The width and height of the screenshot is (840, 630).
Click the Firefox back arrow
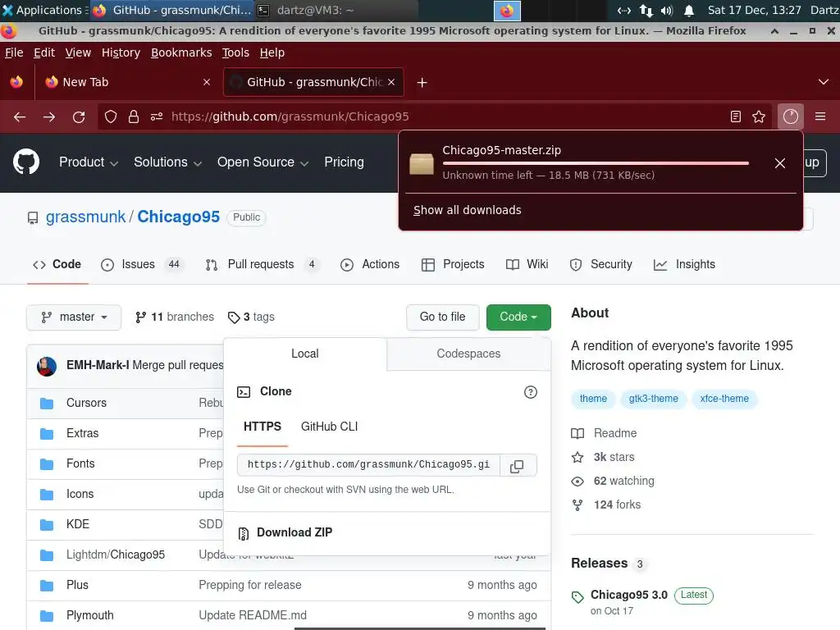[20, 116]
